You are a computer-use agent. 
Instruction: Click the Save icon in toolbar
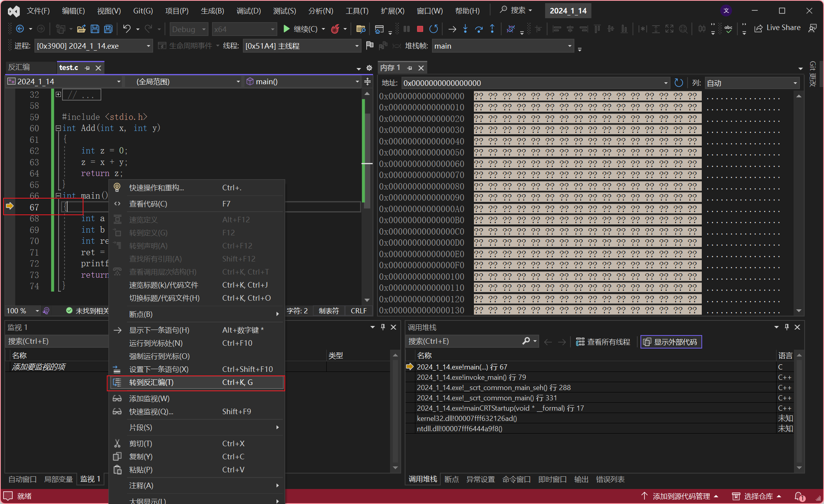pos(95,29)
